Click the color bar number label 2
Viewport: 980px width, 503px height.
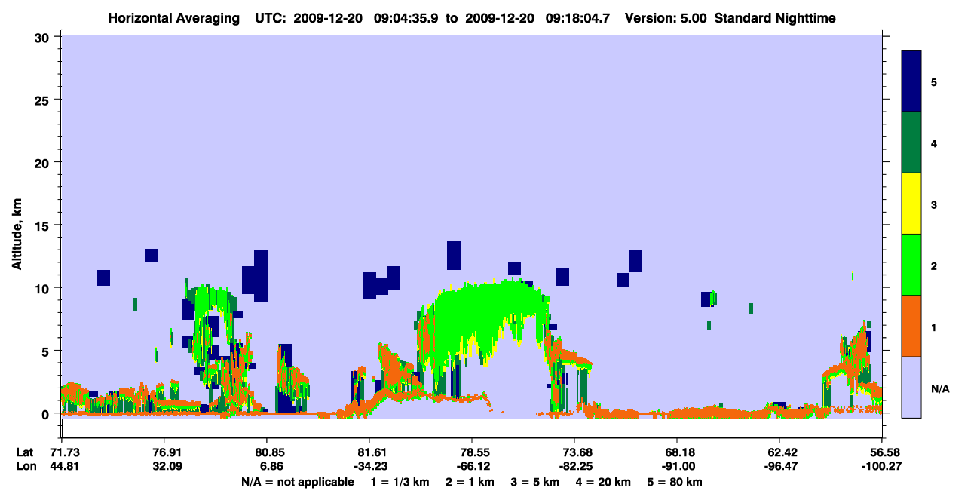(934, 265)
